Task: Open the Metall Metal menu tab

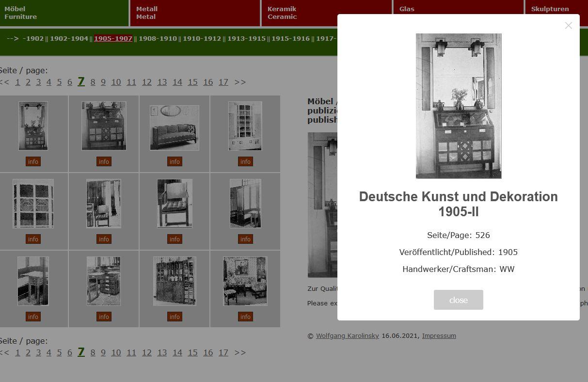Action: tap(195, 13)
